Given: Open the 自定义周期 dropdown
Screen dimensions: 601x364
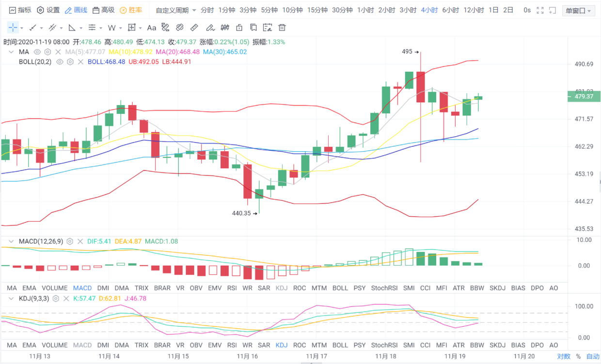Looking at the screenshot, I should tap(176, 10).
